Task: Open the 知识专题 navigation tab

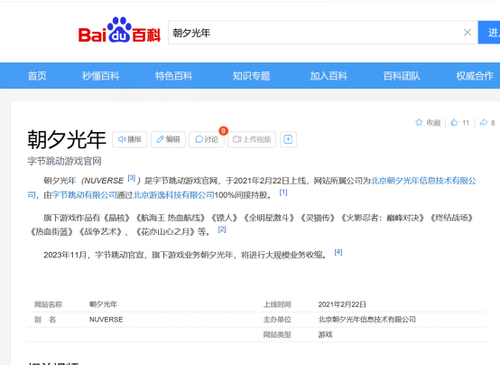Action: tap(251, 76)
